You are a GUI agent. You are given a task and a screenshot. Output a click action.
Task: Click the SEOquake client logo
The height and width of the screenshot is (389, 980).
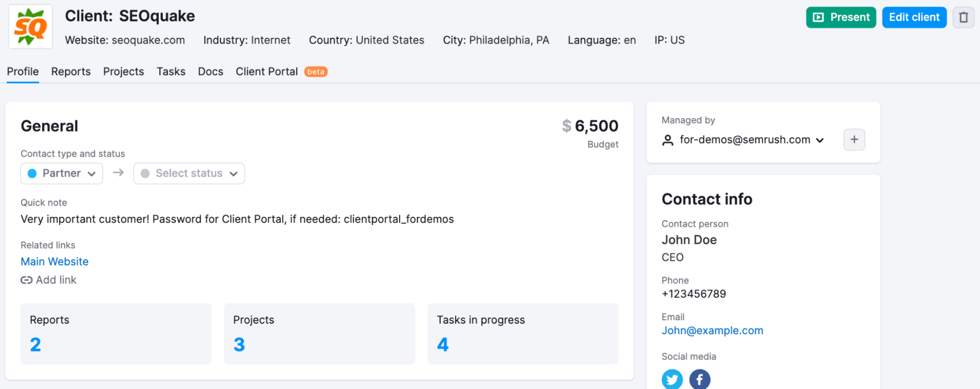tap(31, 27)
